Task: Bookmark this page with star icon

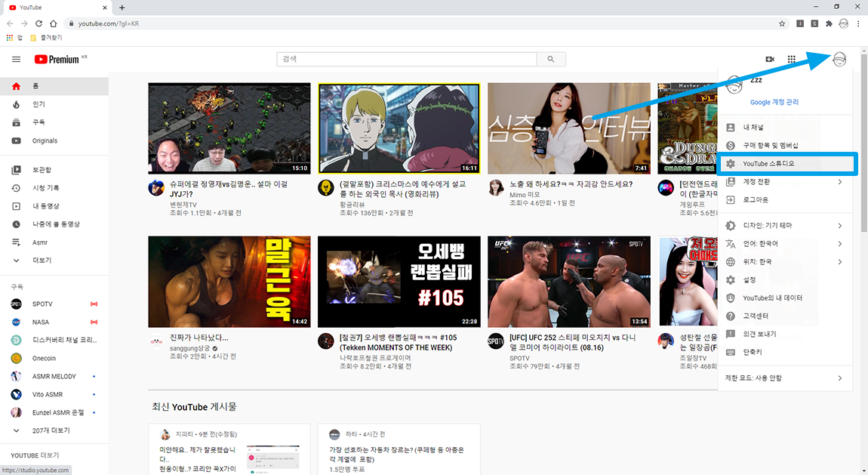Action: click(782, 23)
